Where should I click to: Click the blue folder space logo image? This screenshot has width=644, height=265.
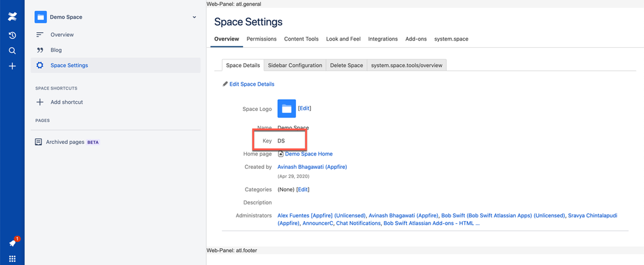(x=286, y=108)
